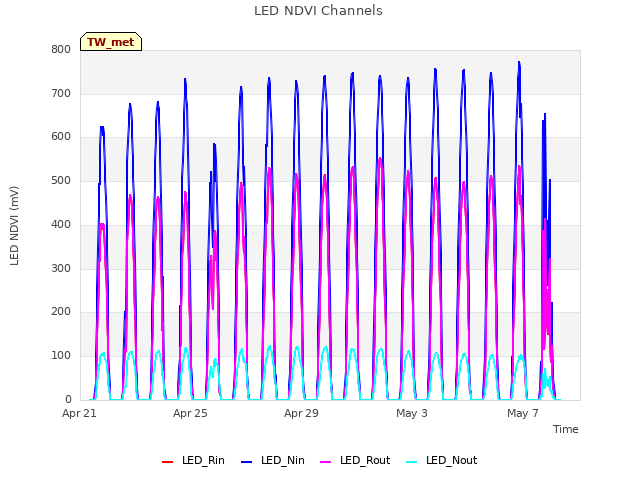
Task: Click the Apr 25 x-axis tick label
Action: (190, 413)
